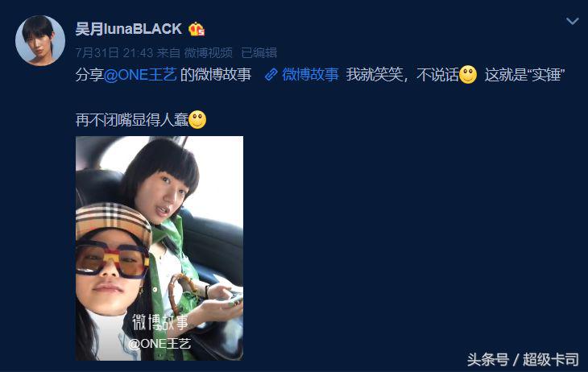Image resolution: width=588 pixels, height=372 pixels.
Task: Select the smiley emoji after 不说话
Action: point(468,75)
